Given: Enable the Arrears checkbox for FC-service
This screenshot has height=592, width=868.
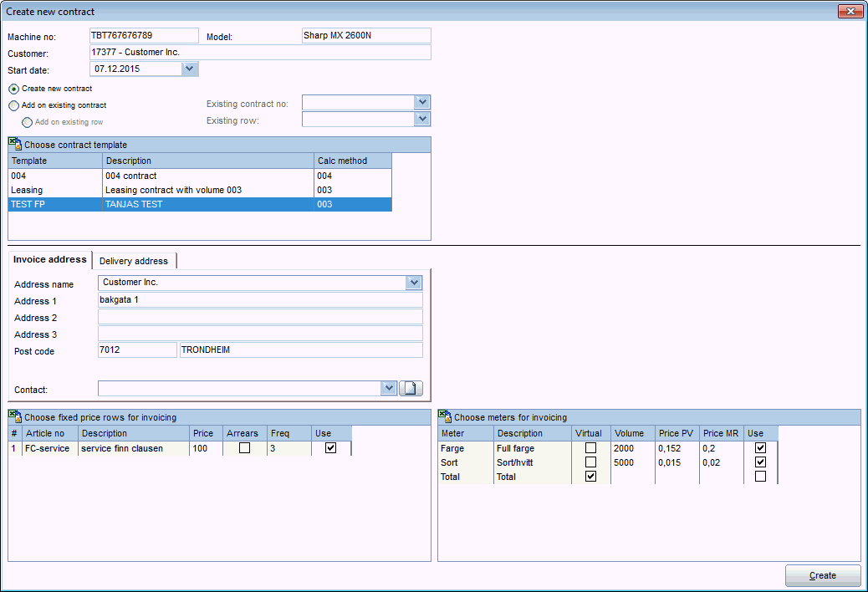Looking at the screenshot, I should pos(243,448).
